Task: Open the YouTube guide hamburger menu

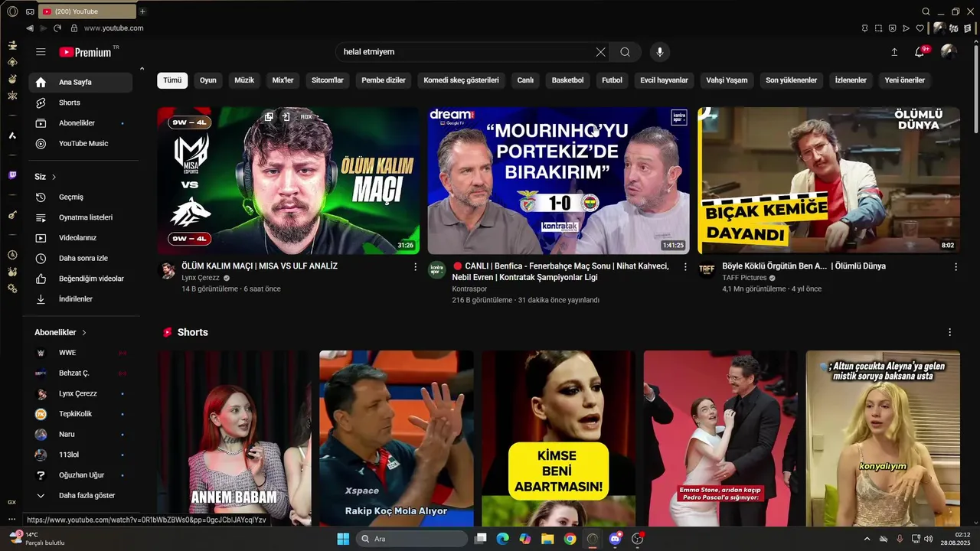Action: 41,52
